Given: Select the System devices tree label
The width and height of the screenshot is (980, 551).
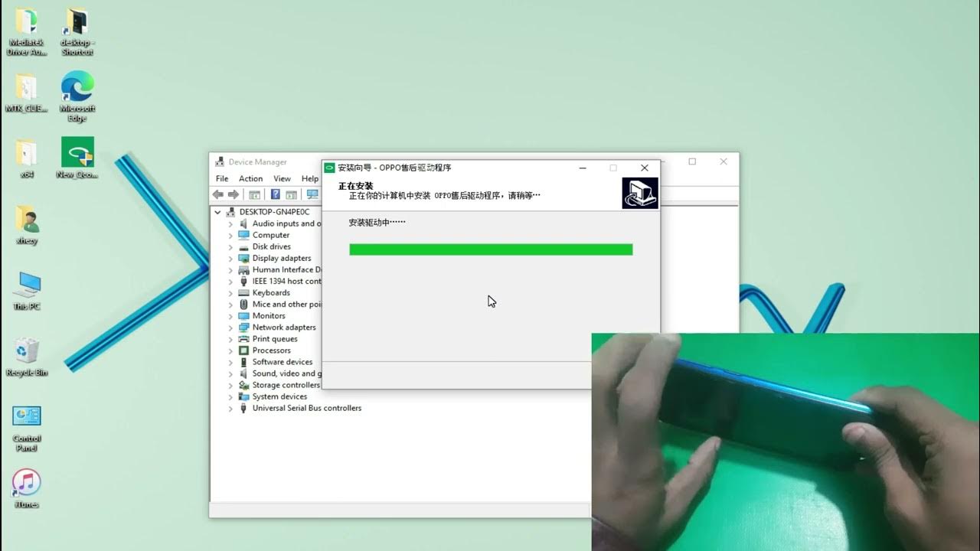Looking at the screenshot, I should coord(279,396).
